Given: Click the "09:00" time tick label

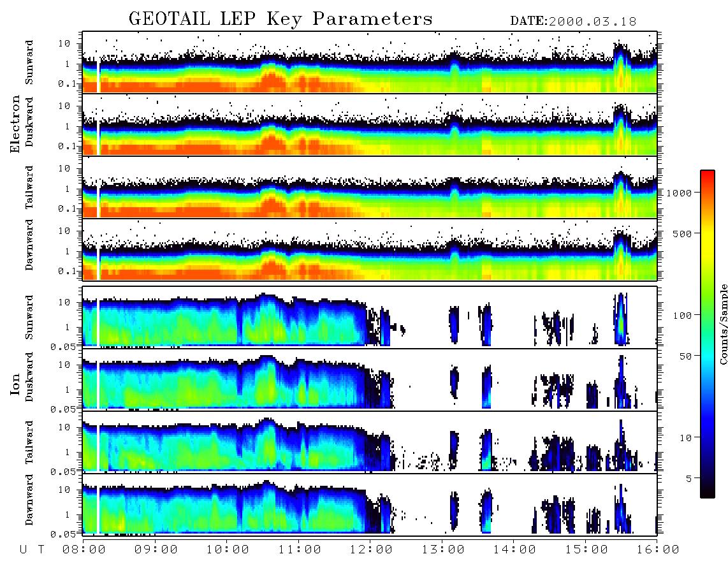Looking at the screenshot, I should (x=156, y=550).
